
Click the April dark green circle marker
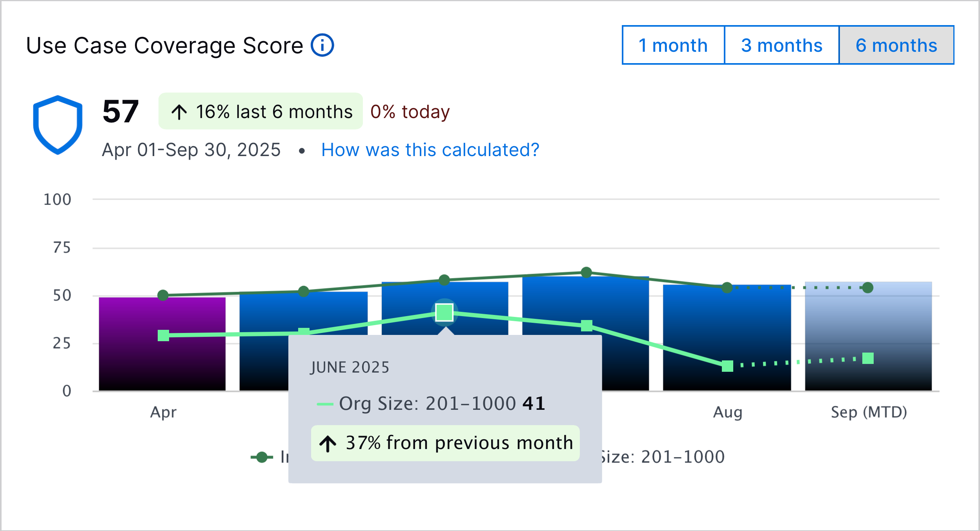point(163,295)
